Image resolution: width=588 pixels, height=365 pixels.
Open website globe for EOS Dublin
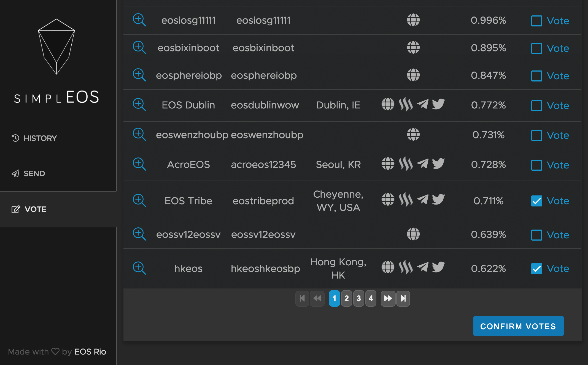[388, 104]
